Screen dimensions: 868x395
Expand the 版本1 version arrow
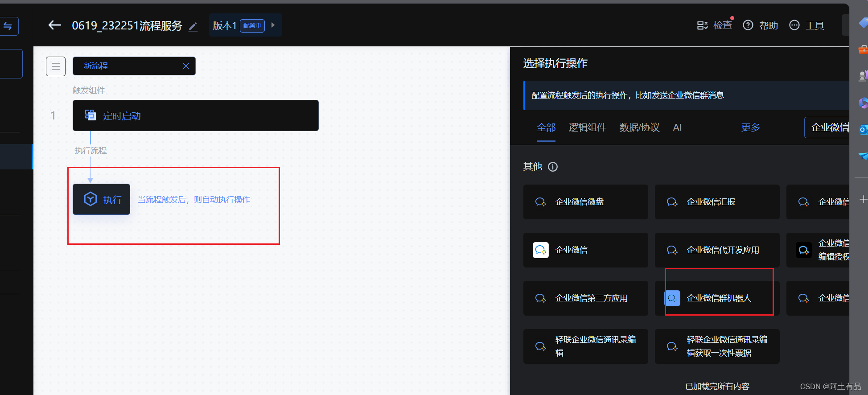273,25
